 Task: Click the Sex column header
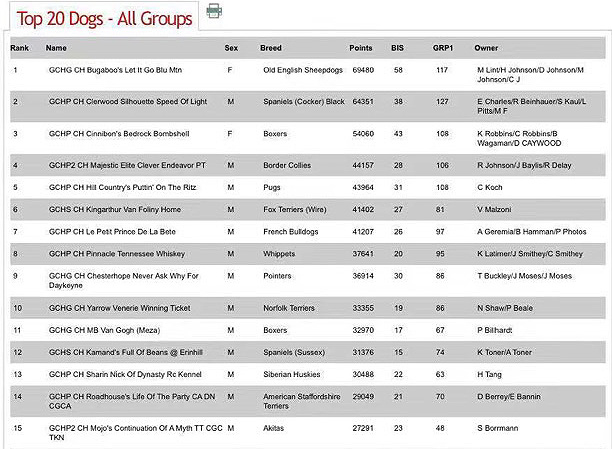[x=231, y=48]
